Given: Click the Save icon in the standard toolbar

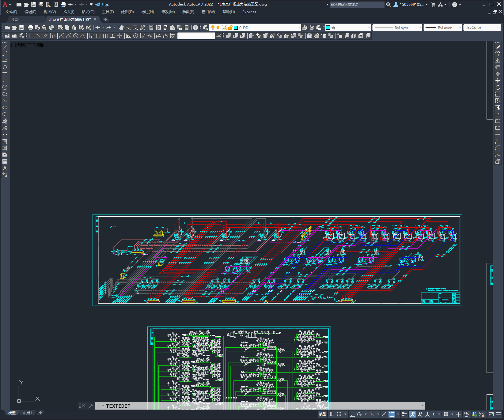Looking at the screenshot, I should coord(21,28).
